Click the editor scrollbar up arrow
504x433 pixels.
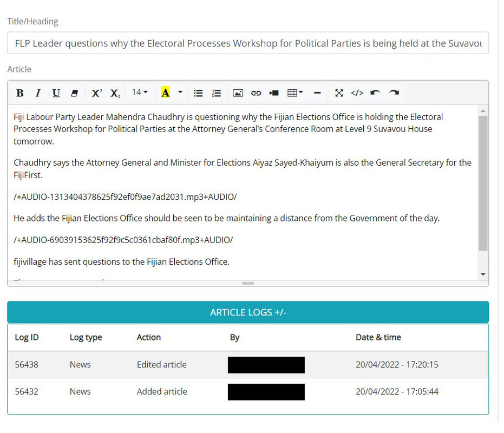tap(483, 111)
